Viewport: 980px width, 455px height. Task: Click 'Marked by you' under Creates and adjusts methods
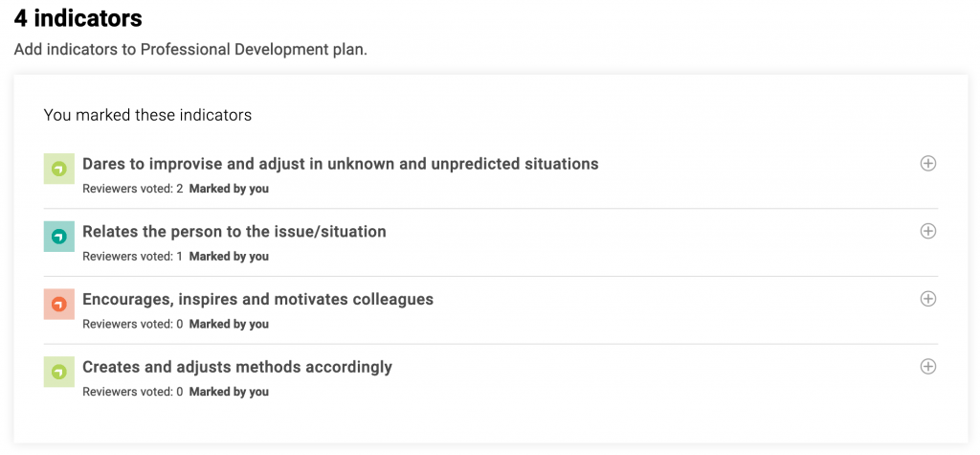pyautogui.click(x=229, y=392)
